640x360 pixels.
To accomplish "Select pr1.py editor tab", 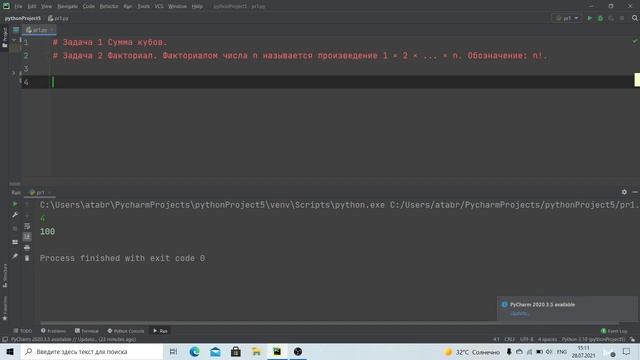I will pos(39,30).
